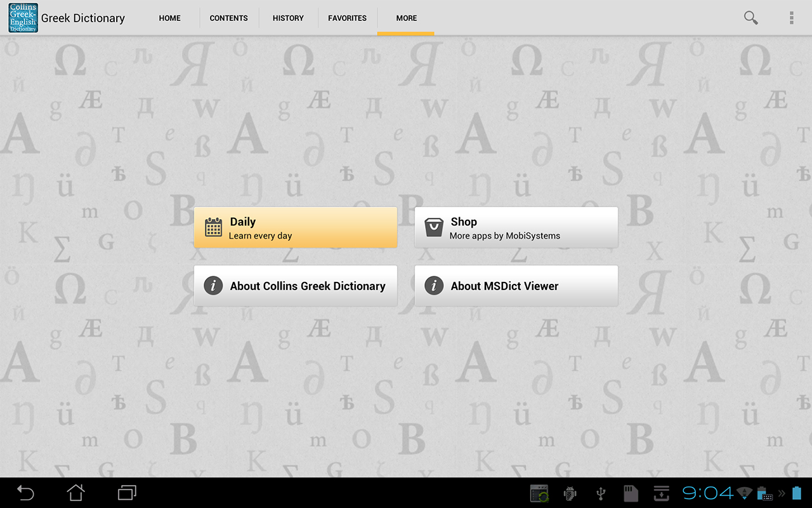Open About Collins Greek Dictionary
Image resolution: width=812 pixels, height=508 pixels.
[296, 286]
